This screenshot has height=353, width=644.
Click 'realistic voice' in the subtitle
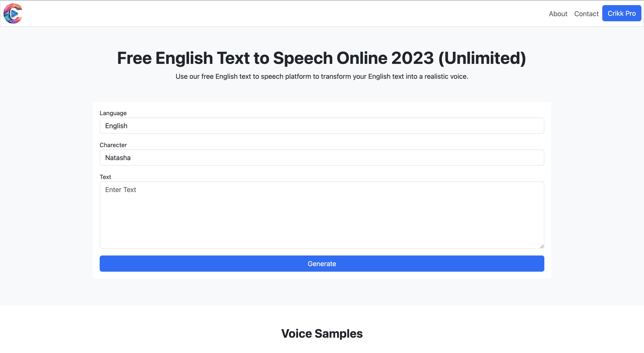(x=446, y=76)
